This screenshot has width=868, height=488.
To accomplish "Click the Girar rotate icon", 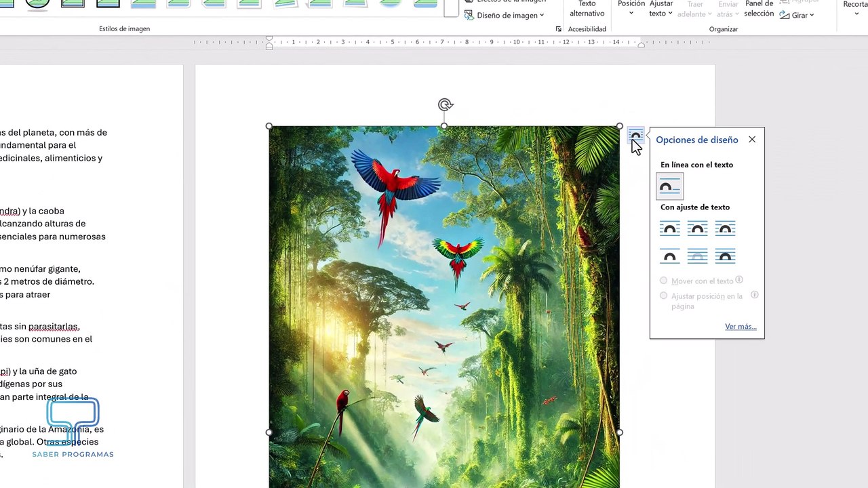I will click(x=785, y=15).
